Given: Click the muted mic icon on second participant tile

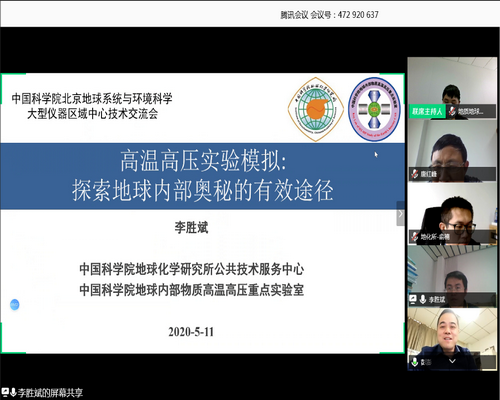Looking at the screenshot, I should coord(415,174).
